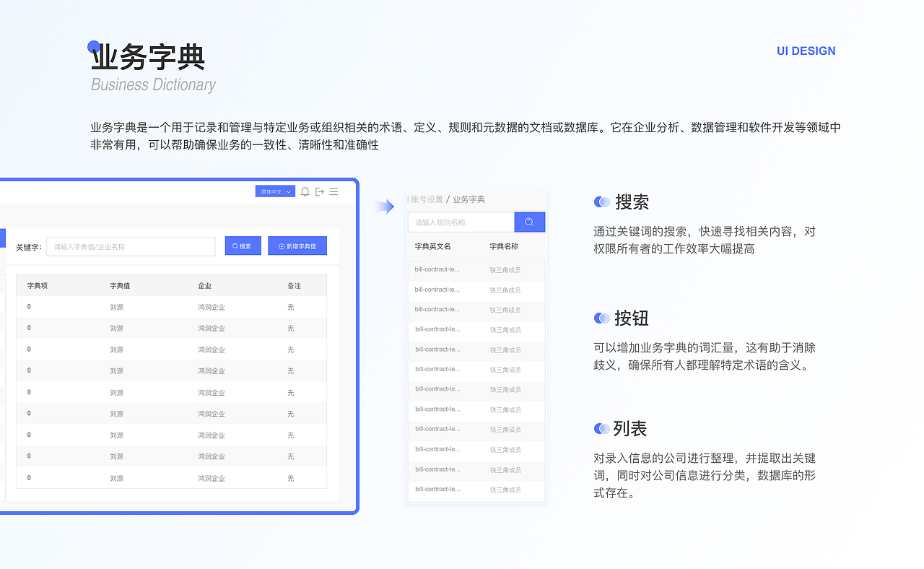The height and width of the screenshot is (569, 924).
Task: Click the blue dot above 业务字典 title
Action: coord(92,45)
